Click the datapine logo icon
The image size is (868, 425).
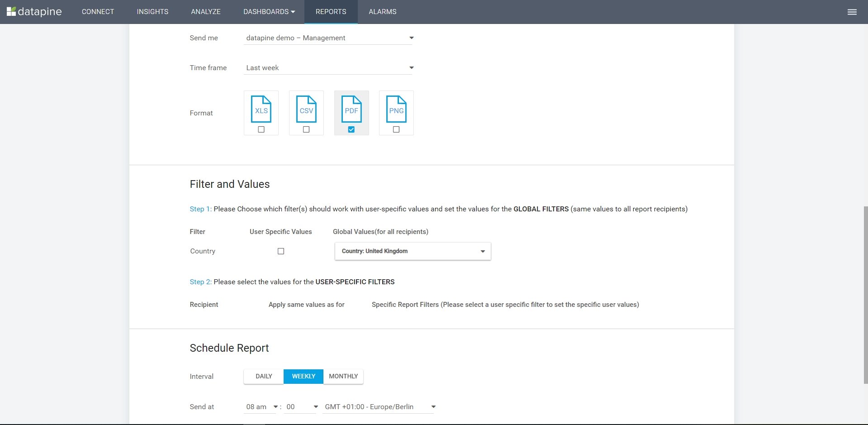(x=11, y=11)
